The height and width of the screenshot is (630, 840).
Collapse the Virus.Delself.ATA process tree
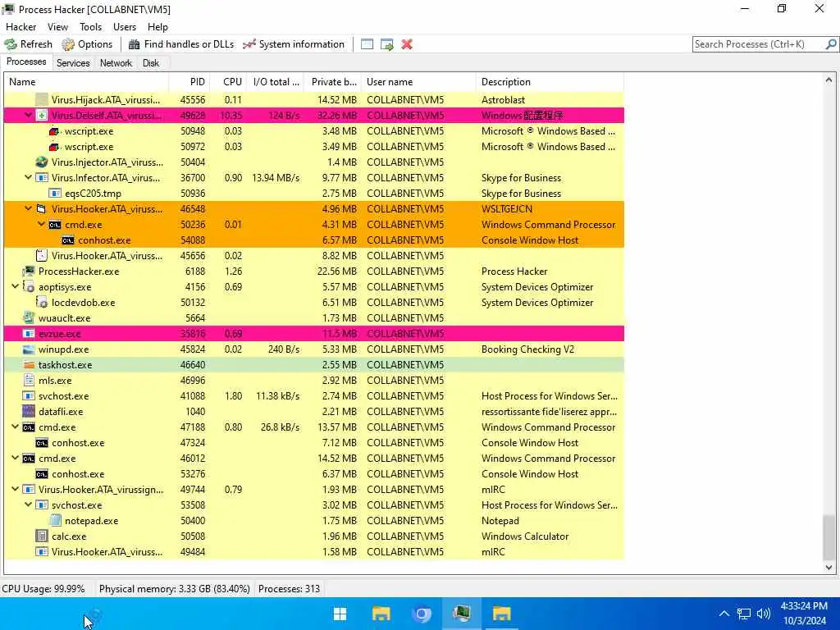[29, 115]
